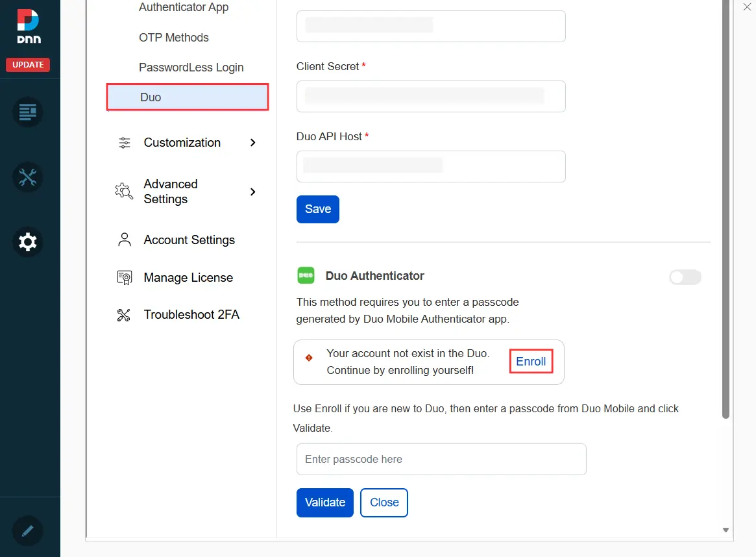Click the Edit pencil icon
756x557 pixels.
[x=27, y=531]
